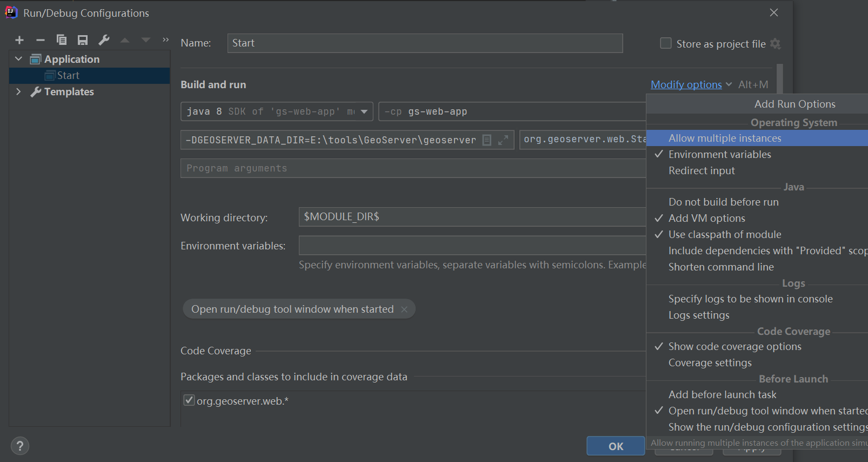Viewport: 868px width, 462px height.
Task: Collapse the Application tree node
Action: pyautogui.click(x=19, y=59)
